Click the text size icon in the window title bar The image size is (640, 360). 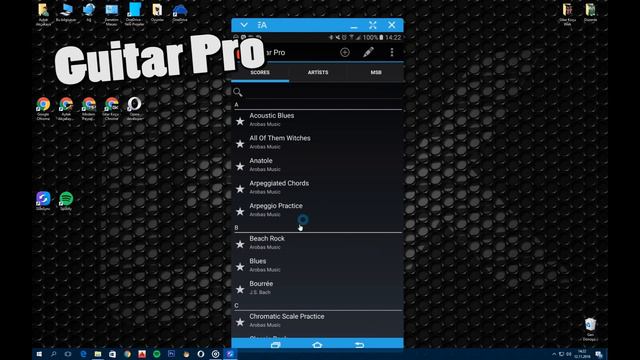click(262, 25)
